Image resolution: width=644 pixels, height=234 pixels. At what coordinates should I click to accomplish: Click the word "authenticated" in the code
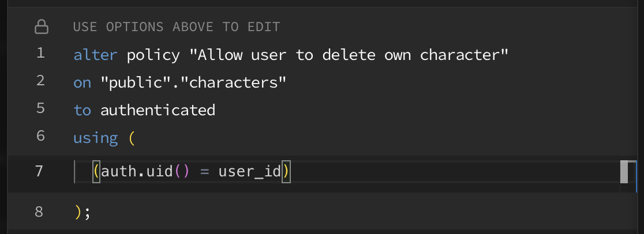[x=158, y=110]
